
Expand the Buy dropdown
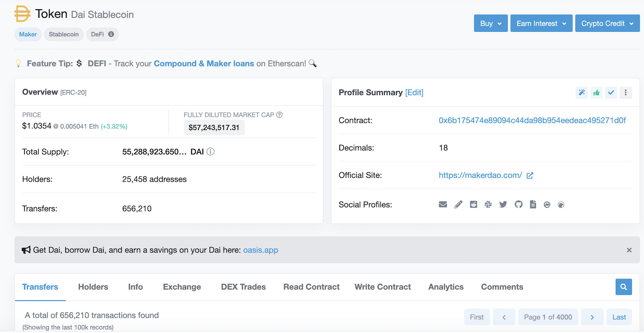point(491,23)
